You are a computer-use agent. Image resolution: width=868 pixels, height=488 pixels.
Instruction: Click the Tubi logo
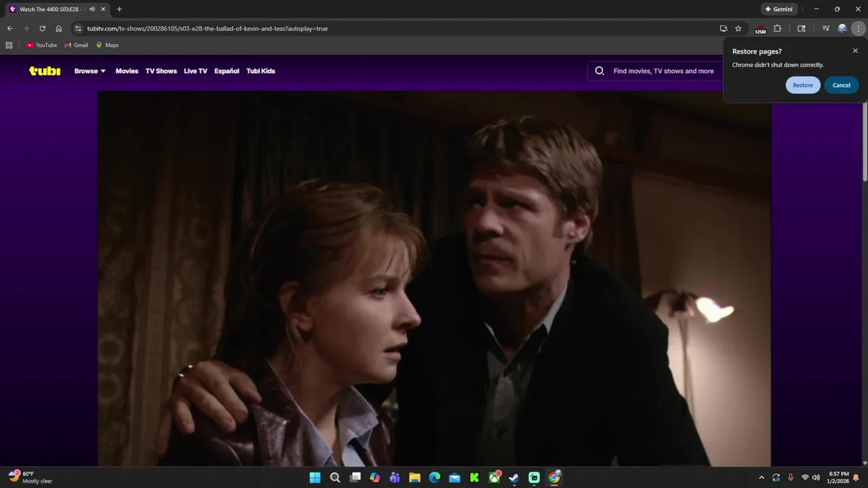(45, 70)
